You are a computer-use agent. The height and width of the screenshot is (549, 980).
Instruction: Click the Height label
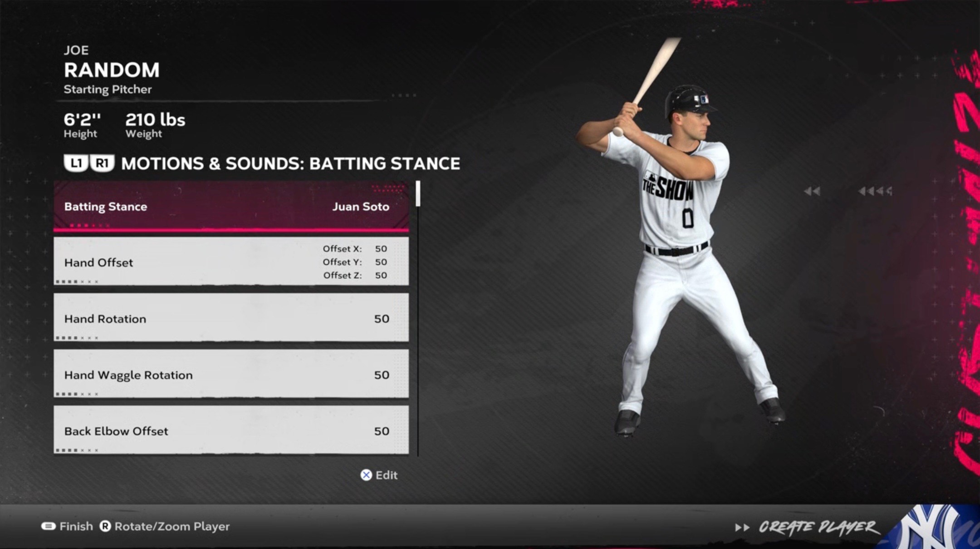[x=80, y=134]
